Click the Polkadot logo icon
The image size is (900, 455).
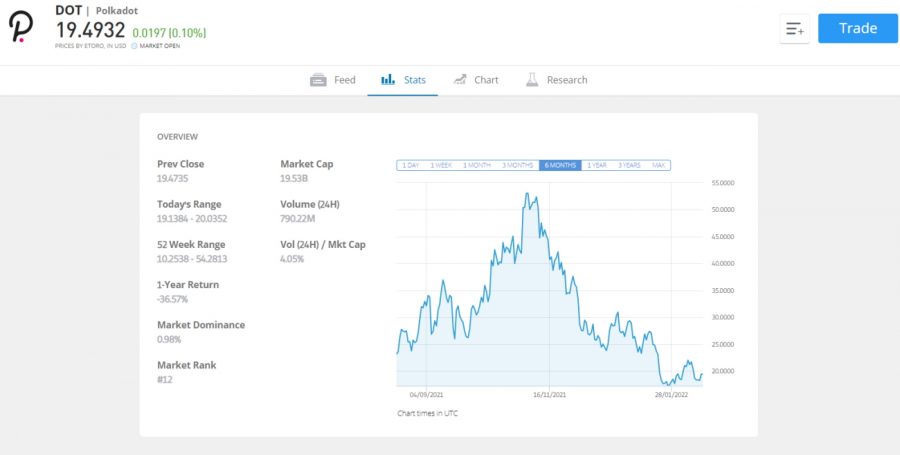(21, 26)
